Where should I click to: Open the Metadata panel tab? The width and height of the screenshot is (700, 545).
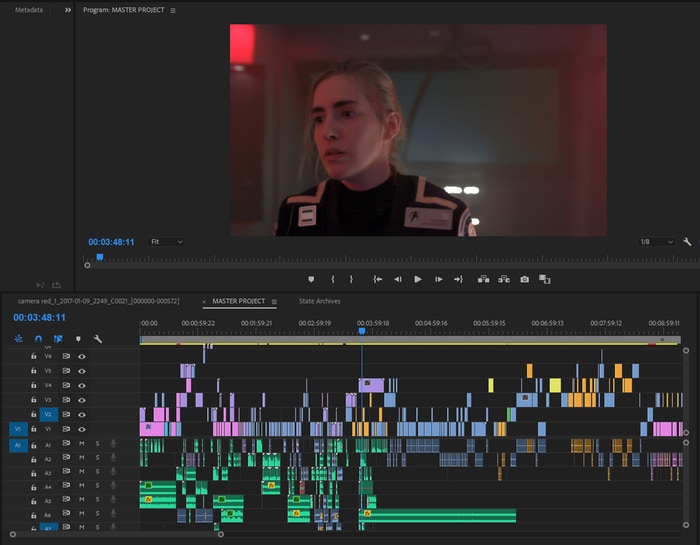click(x=29, y=10)
